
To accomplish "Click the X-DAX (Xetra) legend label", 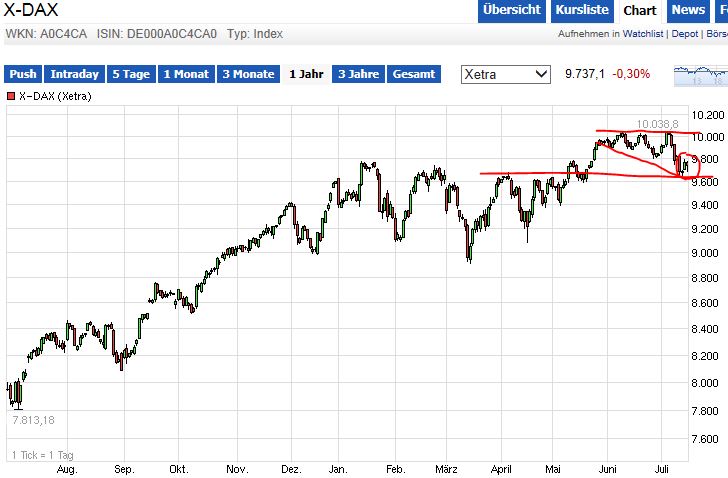I will click(56, 96).
